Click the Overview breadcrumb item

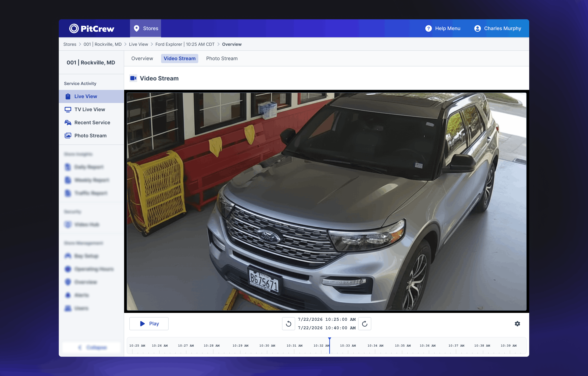pos(232,44)
